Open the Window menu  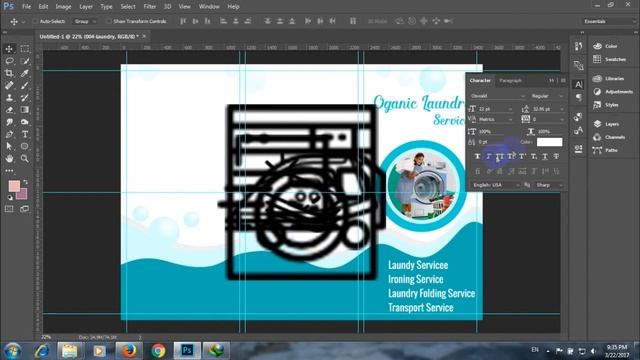209,7
